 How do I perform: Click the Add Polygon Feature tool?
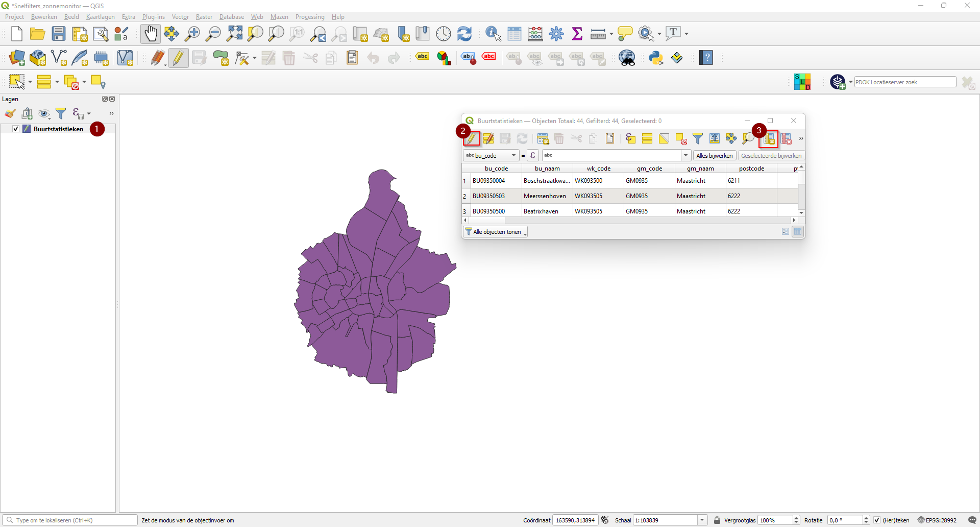pos(220,58)
